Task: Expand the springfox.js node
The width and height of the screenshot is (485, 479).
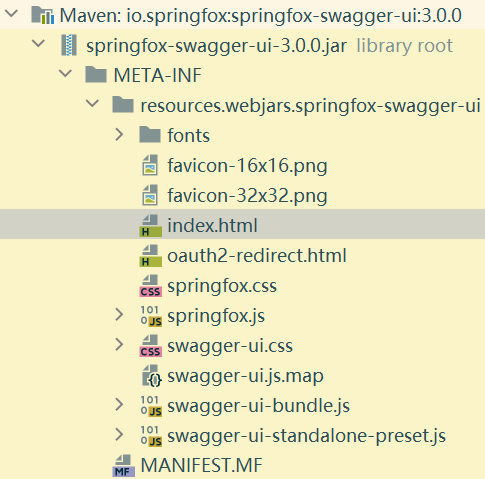Action: click(x=119, y=315)
